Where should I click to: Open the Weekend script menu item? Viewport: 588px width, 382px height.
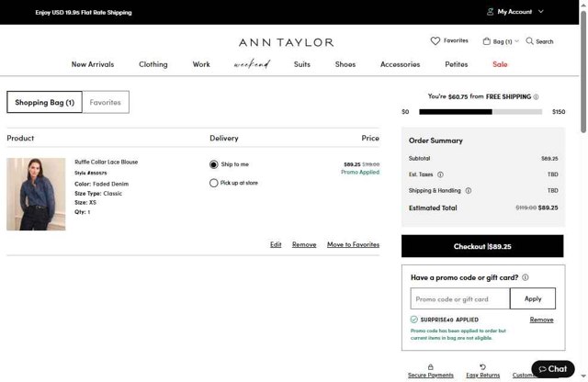tap(252, 64)
